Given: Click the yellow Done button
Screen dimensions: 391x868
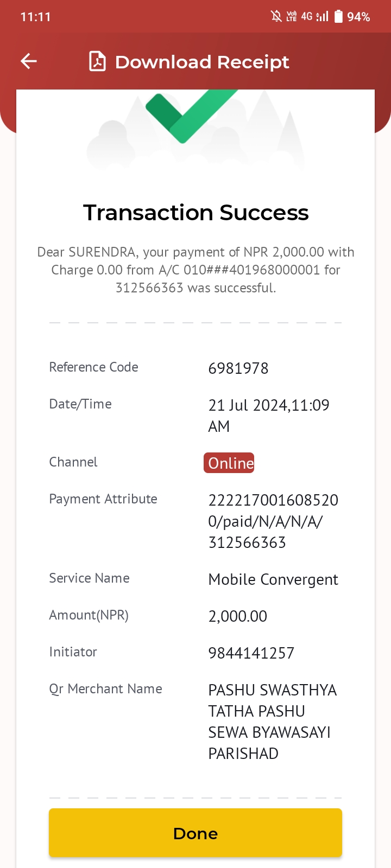Looking at the screenshot, I should [195, 833].
